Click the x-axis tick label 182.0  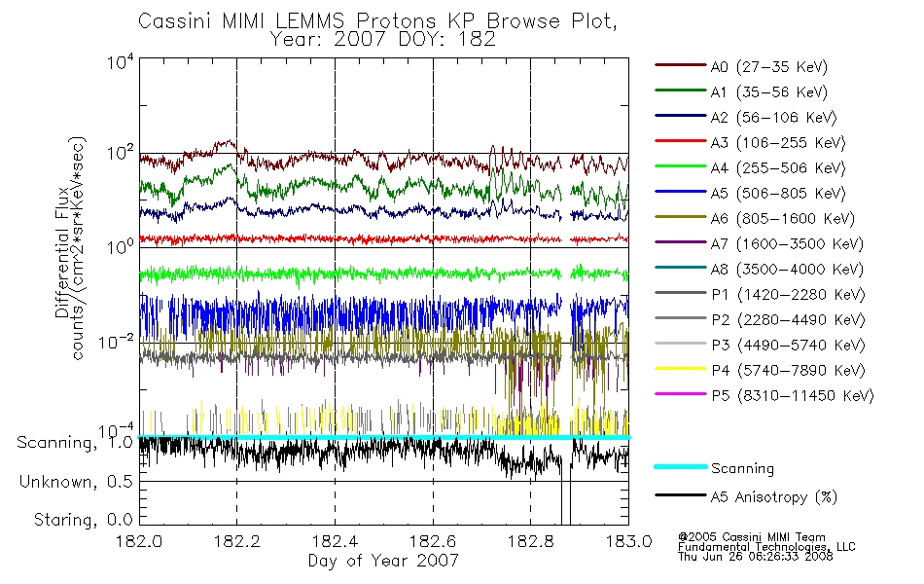point(139,541)
